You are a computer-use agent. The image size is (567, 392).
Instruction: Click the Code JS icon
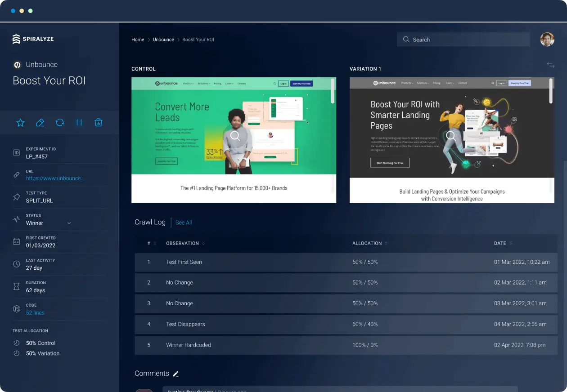coord(17,309)
